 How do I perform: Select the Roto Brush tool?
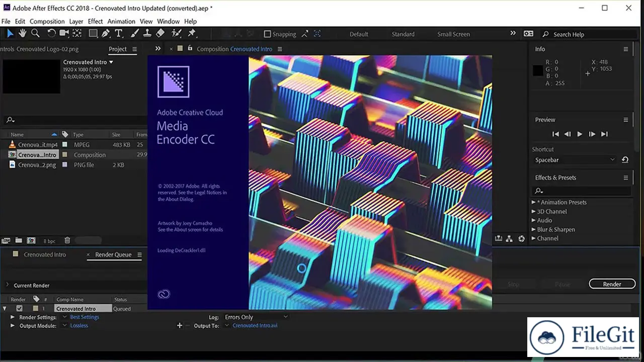[176, 34]
